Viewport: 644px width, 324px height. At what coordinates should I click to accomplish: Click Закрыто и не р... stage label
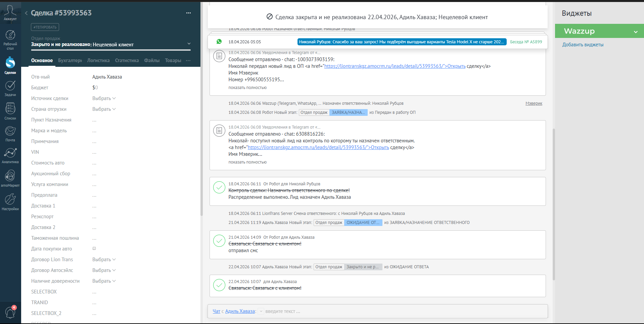pos(363,267)
